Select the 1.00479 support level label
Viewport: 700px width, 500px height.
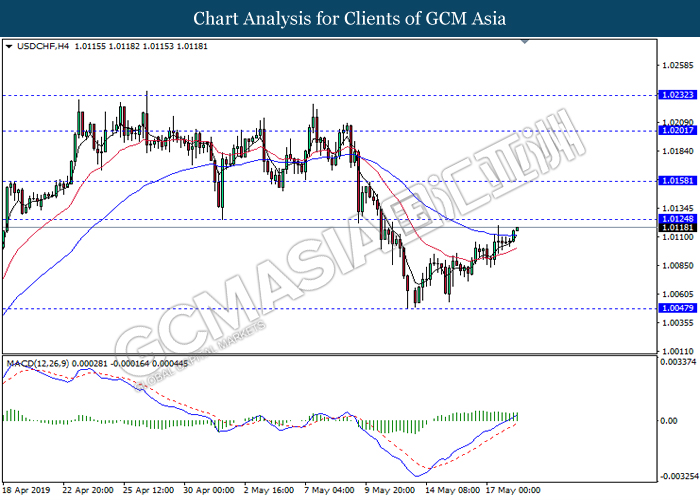point(678,308)
